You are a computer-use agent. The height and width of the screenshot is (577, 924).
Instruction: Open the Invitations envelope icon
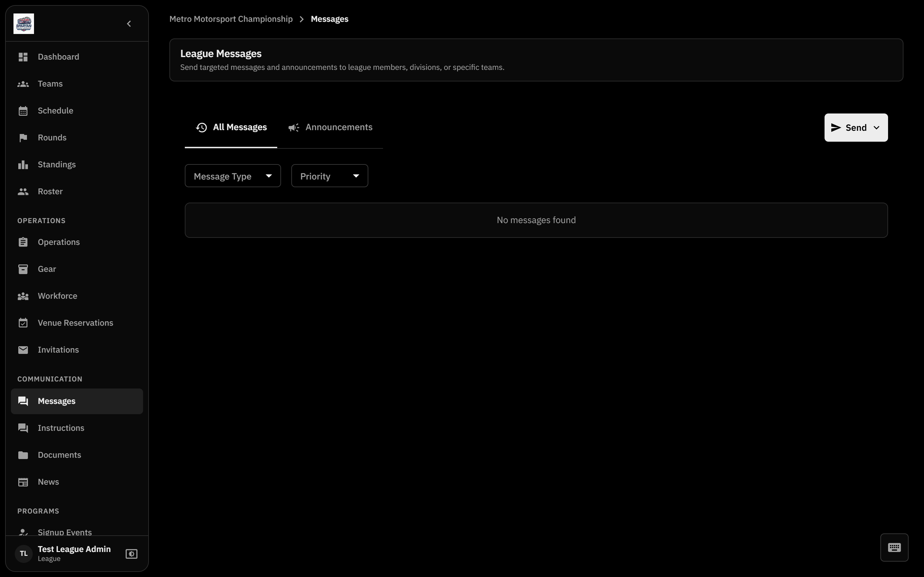click(23, 350)
